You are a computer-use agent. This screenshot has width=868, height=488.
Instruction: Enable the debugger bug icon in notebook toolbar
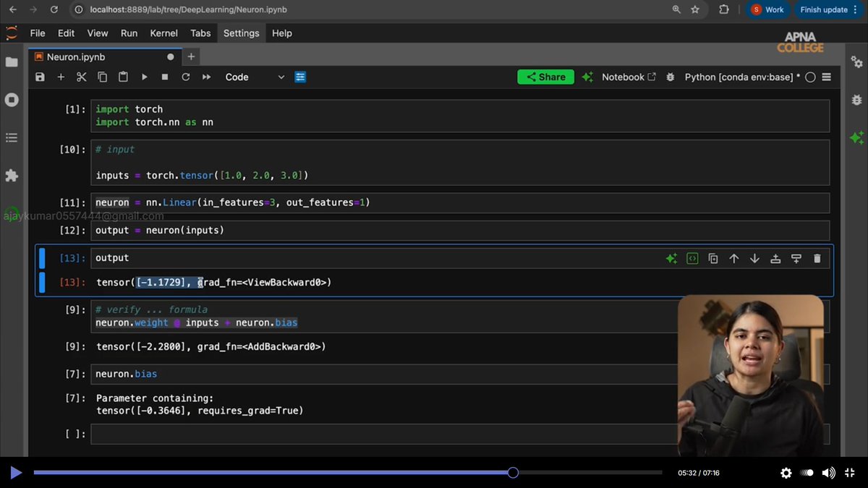[x=671, y=77]
